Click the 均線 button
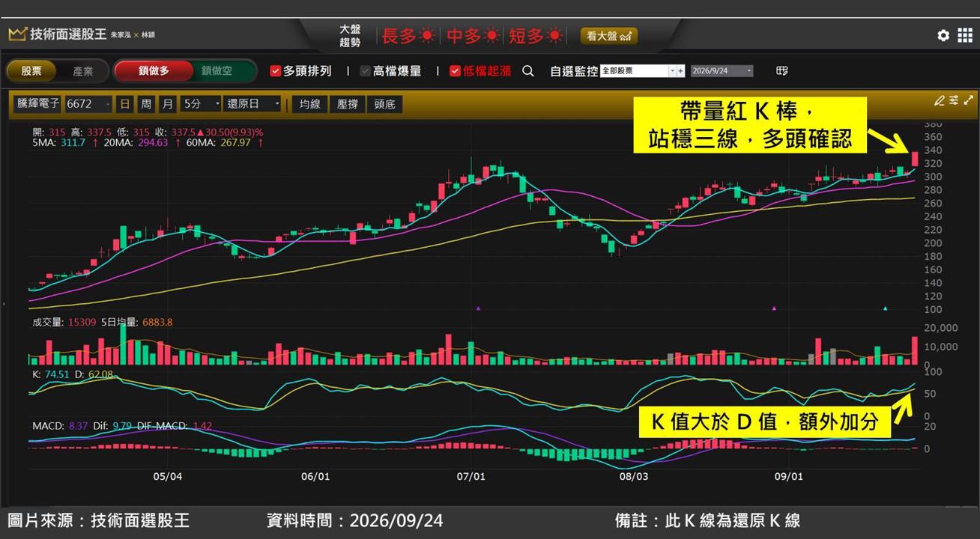This screenshot has height=539, width=980. tap(310, 104)
